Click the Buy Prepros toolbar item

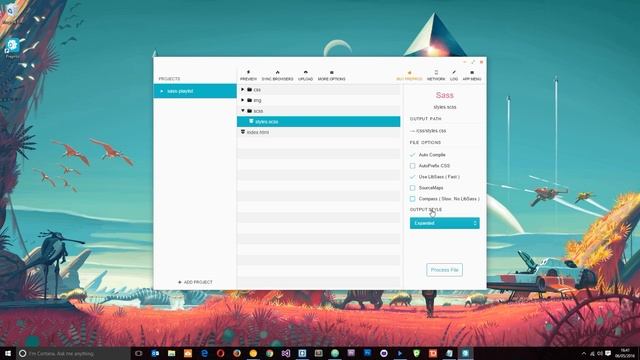[x=409, y=76]
